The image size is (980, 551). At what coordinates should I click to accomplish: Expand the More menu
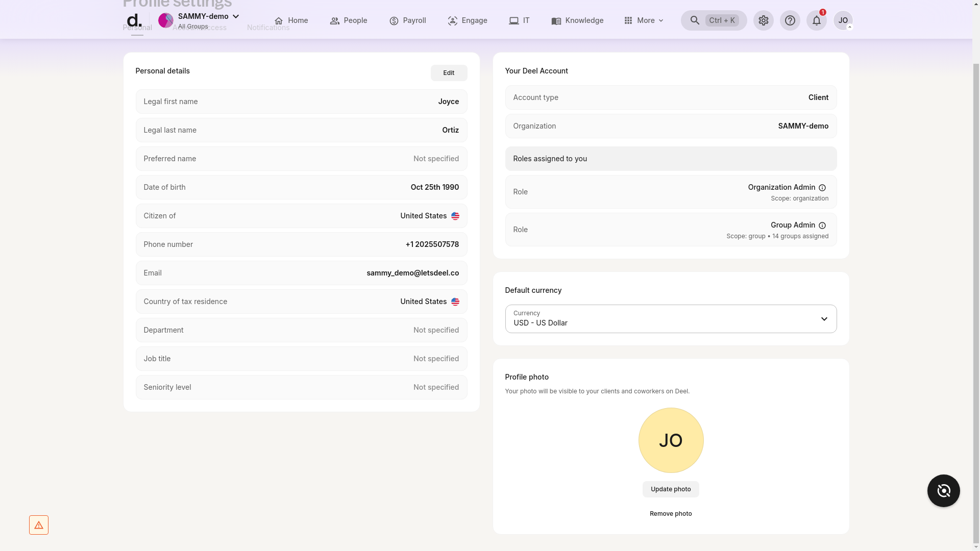(x=644, y=20)
